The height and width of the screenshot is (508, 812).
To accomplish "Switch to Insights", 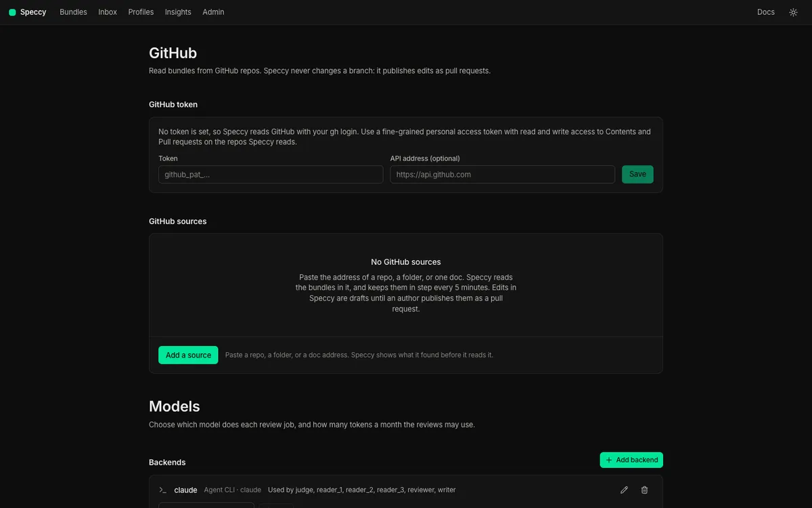I will pos(178,12).
